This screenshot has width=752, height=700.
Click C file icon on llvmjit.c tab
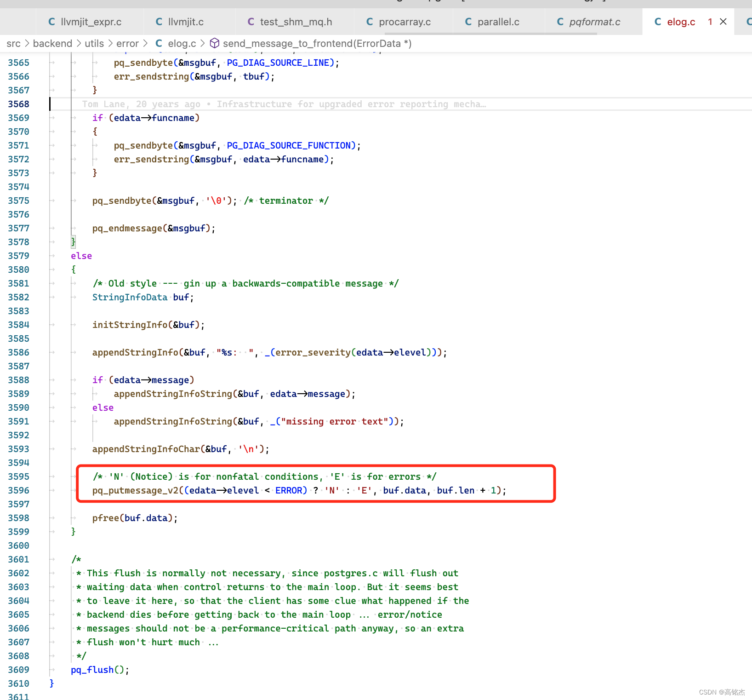click(x=159, y=22)
